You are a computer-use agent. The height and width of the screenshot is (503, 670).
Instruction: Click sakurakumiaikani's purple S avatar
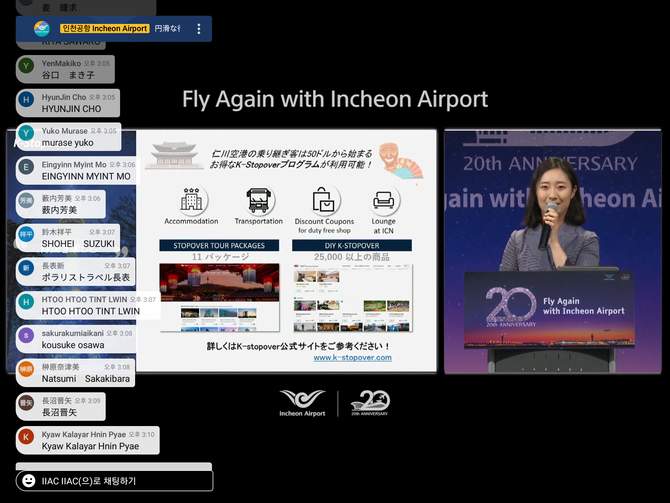pos(27,335)
